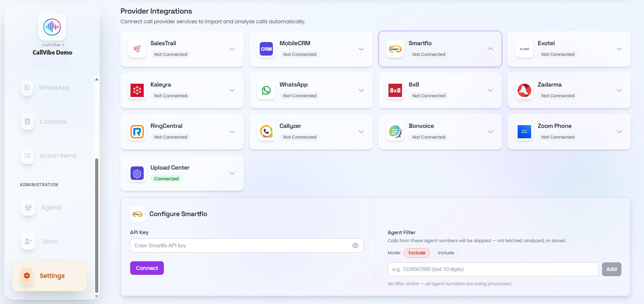Expand the Zadarma card chevron
644x304 pixels.
click(x=619, y=90)
